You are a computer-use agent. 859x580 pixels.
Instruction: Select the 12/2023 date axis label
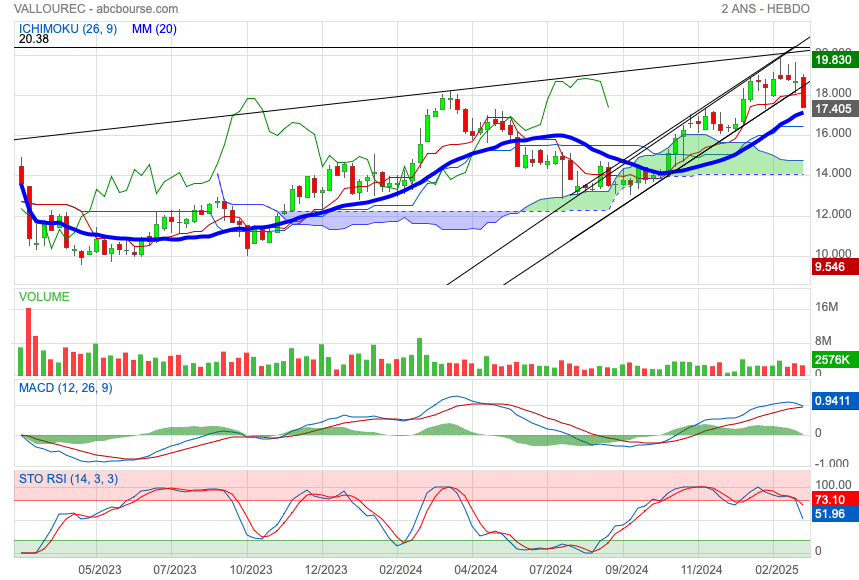[x=325, y=570]
